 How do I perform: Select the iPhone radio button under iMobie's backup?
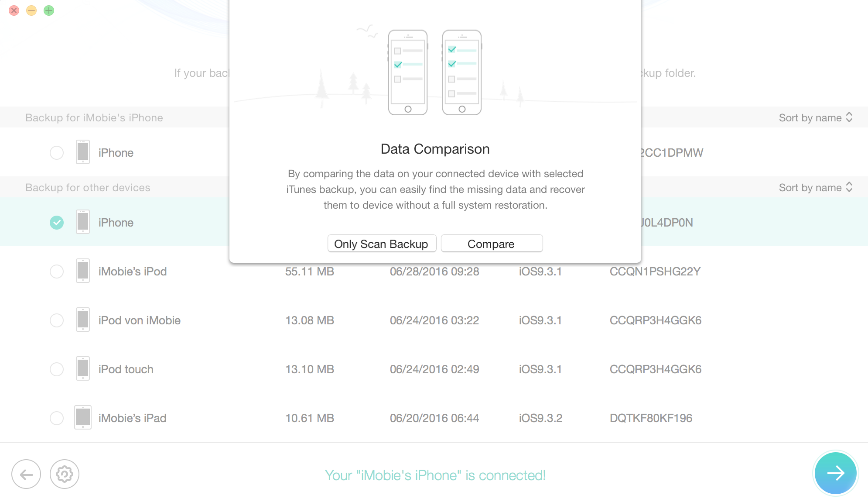click(56, 152)
